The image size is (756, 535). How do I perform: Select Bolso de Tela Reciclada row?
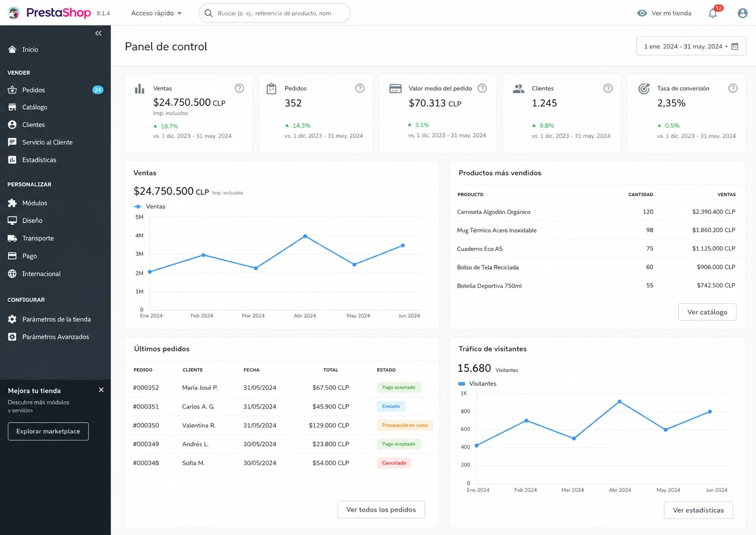(x=597, y=267)
